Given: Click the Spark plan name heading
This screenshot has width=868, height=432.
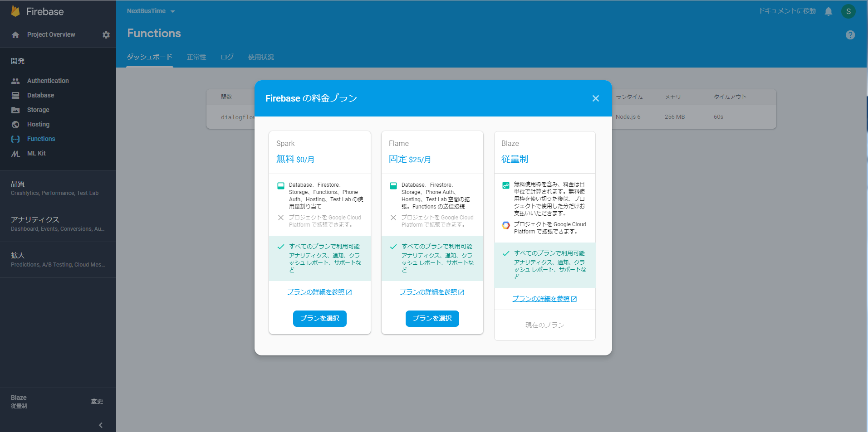Looking at the screenshot, I should pyautogui.click(x=285, y=144).
